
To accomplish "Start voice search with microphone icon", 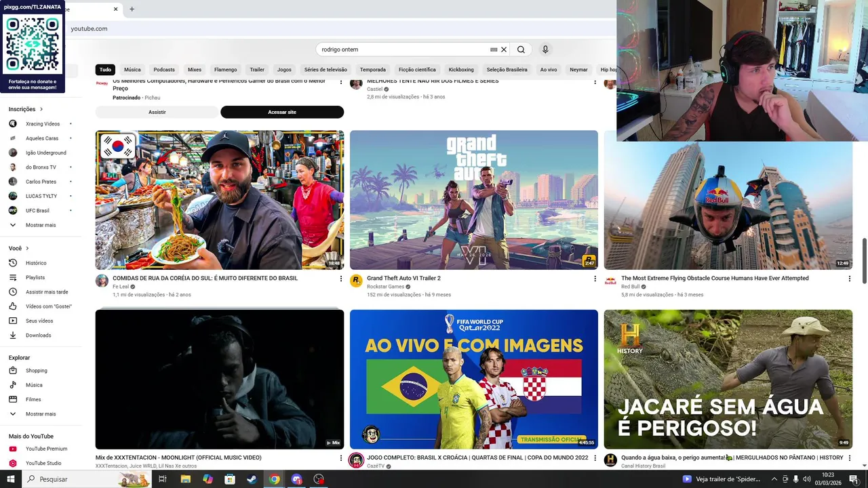I will point(545,49).
